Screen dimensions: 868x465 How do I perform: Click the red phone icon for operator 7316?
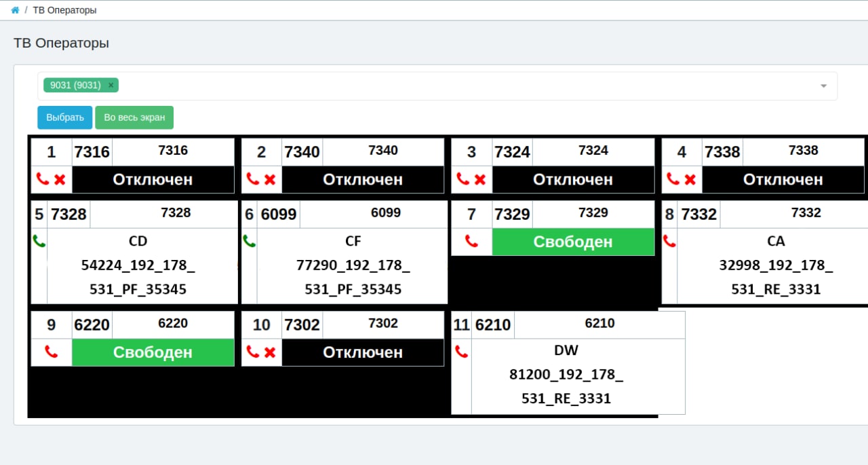pyautogui.click(x=43, y=179)
